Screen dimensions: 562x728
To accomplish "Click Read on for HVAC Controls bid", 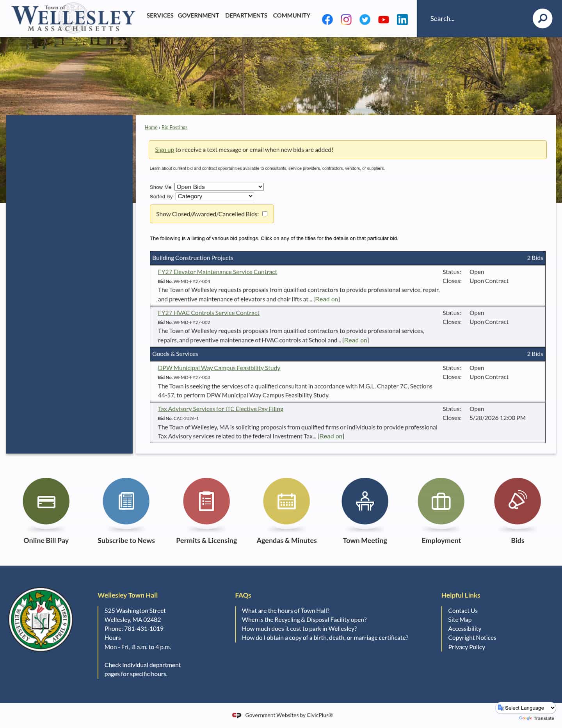I will (356, 340).
